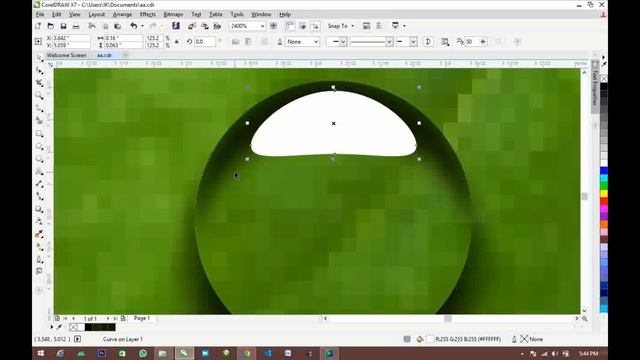This screenshot has width=640, height=360.
Task: Select the Polygon tool in the toolbox
Action: 39,159
